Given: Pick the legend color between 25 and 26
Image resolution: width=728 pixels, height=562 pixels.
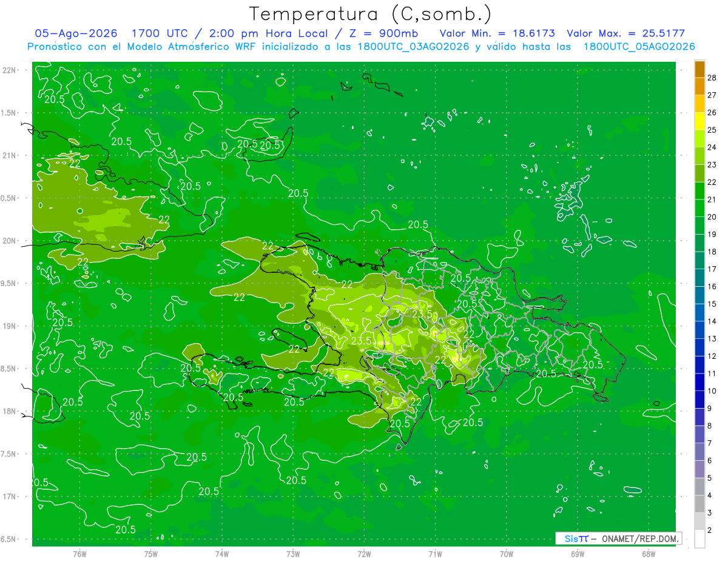Looking at the screenshot, I should [x=699, y=121].
